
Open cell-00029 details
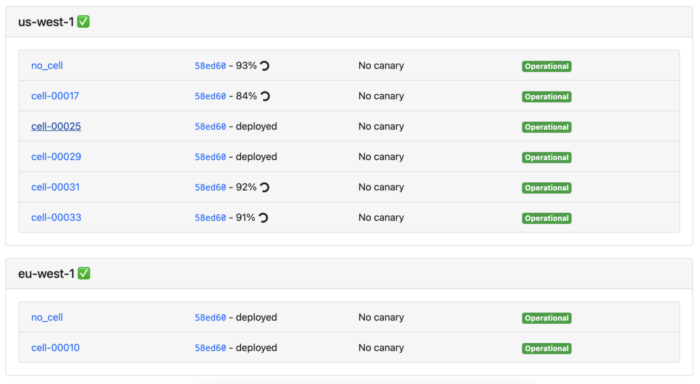coord(56,157)
